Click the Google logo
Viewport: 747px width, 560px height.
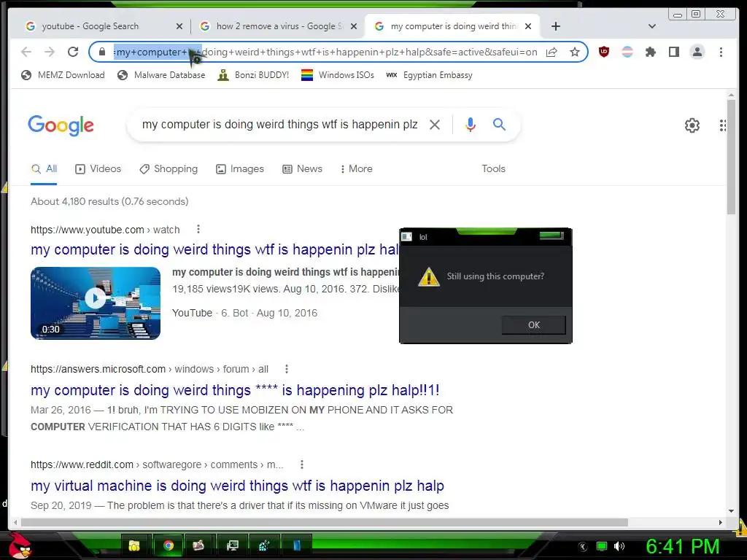(61, 125)
